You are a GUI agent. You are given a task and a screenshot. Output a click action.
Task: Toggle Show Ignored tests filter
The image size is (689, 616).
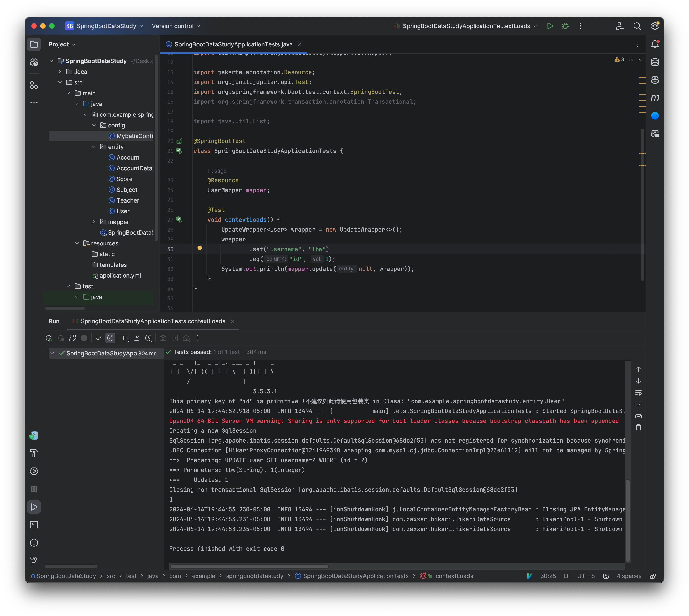coord(110,338)
